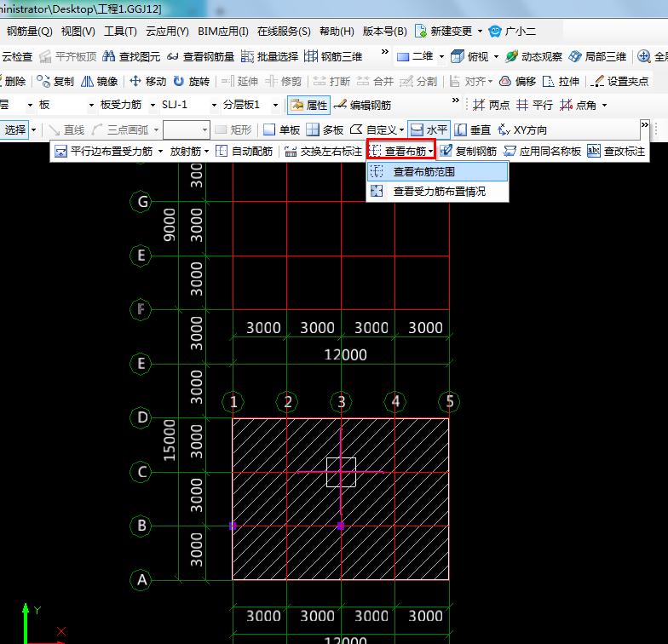Toggle the 水平 direction mode

tap(429, 129)
